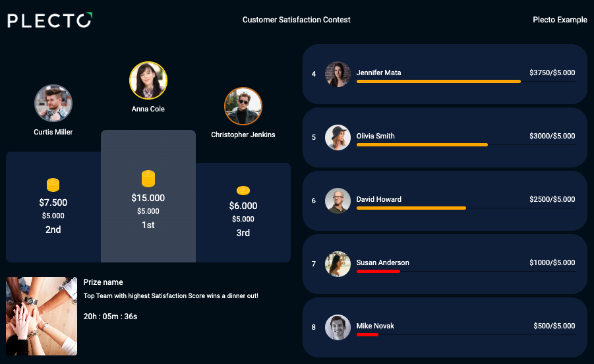This screenshot has width=594, height=364.
Task: Open Jennifer Mata's avatar
Action: (x=338, y=75)
